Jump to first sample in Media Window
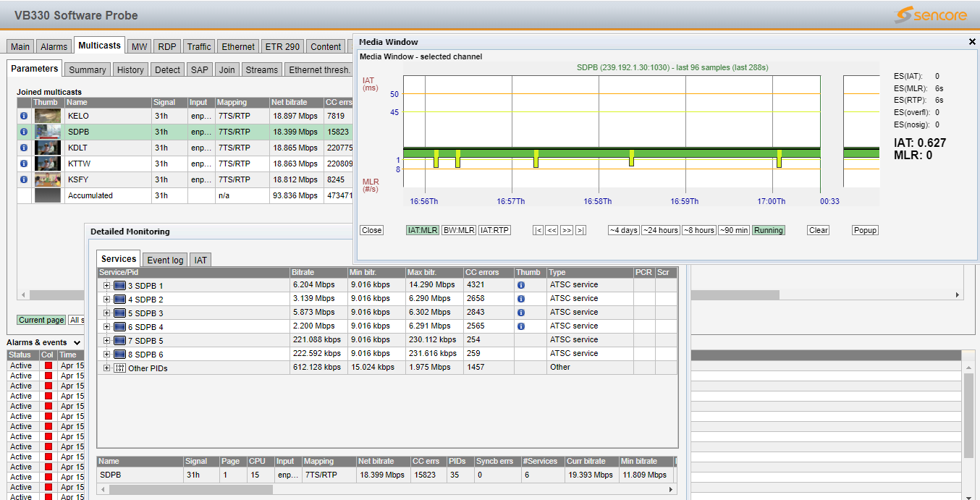Viewport: 980px width, 500px height. pyautogui.click(x=538, y=230)
